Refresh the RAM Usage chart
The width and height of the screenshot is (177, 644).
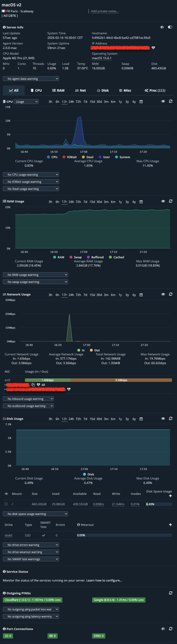(x=170, y=201)
